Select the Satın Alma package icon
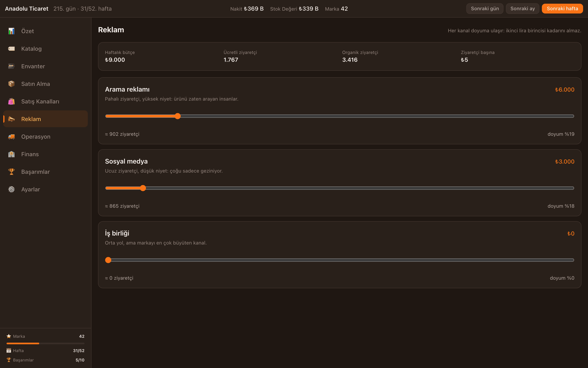Image resolution: width=588 pixels, height=368 pixels. point(11,84)
